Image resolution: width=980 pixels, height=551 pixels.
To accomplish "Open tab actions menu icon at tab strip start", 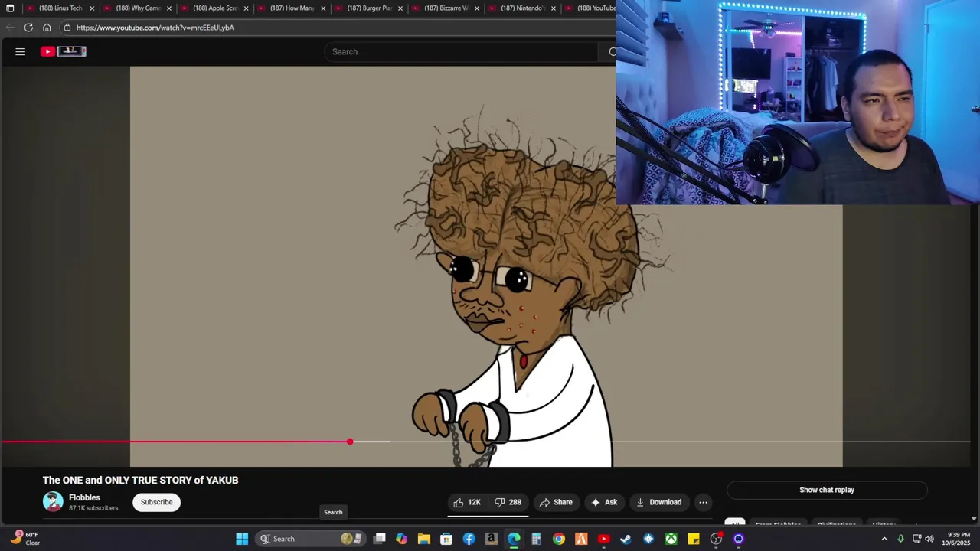I will pos(10,8).
